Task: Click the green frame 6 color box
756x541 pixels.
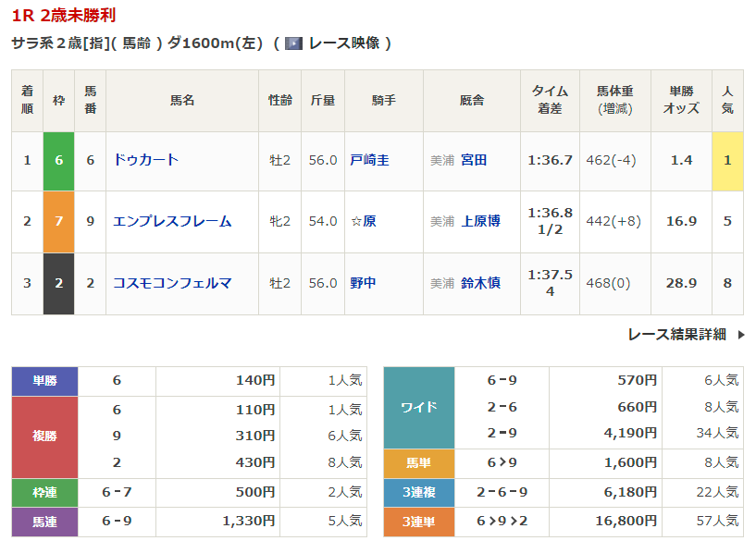Action: tap(59, 160)
